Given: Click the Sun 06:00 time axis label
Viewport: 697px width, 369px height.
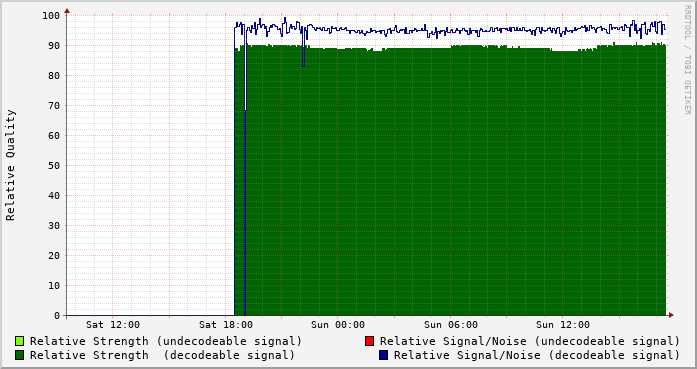Looking at the screenshot, I should pyautogui.click(x=451, y=325).
